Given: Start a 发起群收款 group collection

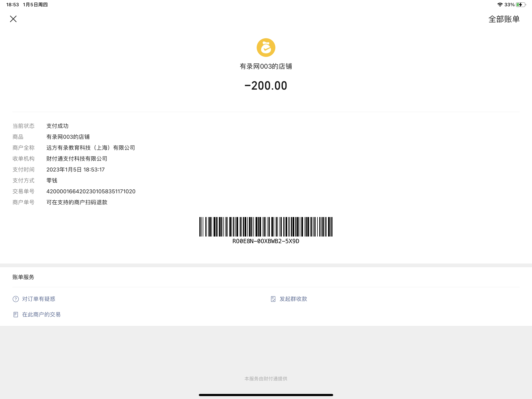Looking at the screenshot, I should 293,299.
